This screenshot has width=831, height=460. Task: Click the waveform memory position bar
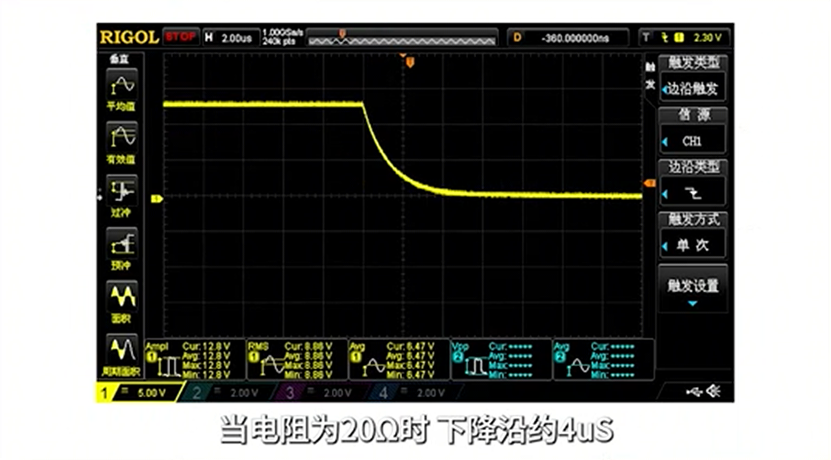click(402, 38)
